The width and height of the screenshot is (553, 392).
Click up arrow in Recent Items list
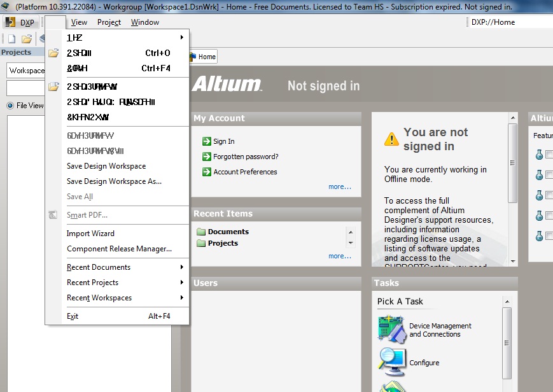351,232
